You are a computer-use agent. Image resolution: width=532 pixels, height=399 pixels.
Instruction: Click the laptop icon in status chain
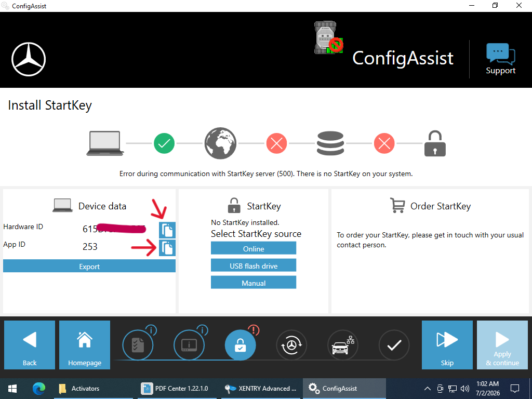pos(105,143)
